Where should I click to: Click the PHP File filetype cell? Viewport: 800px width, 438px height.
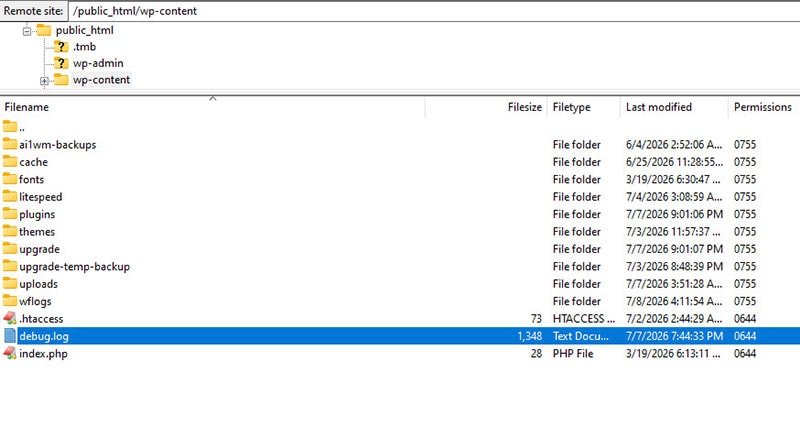(x=573, y=354)
